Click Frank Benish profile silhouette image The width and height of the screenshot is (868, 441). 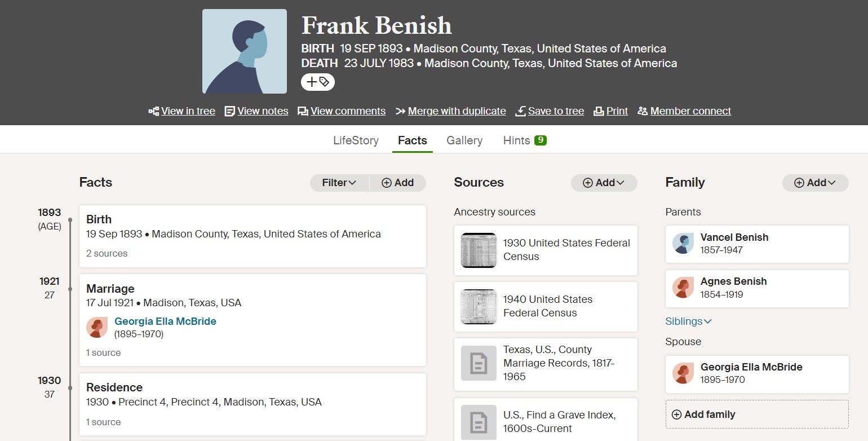(245, 51)
